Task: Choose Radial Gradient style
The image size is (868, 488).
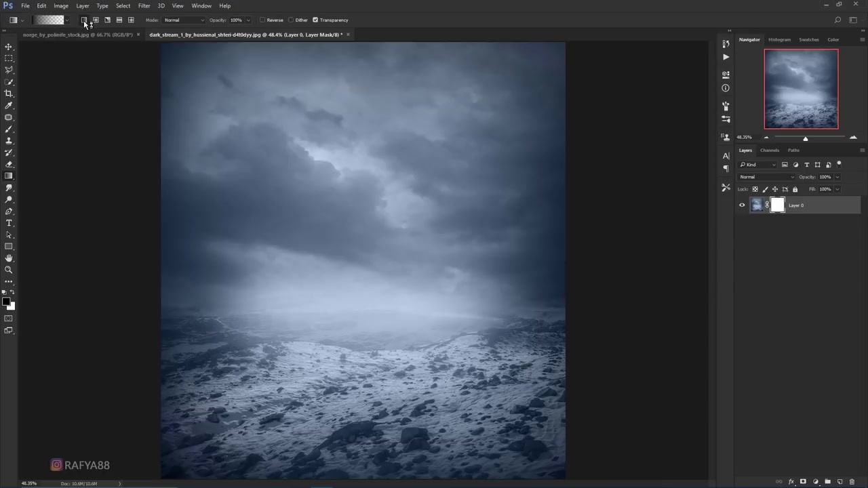Action: pos(96,20)
